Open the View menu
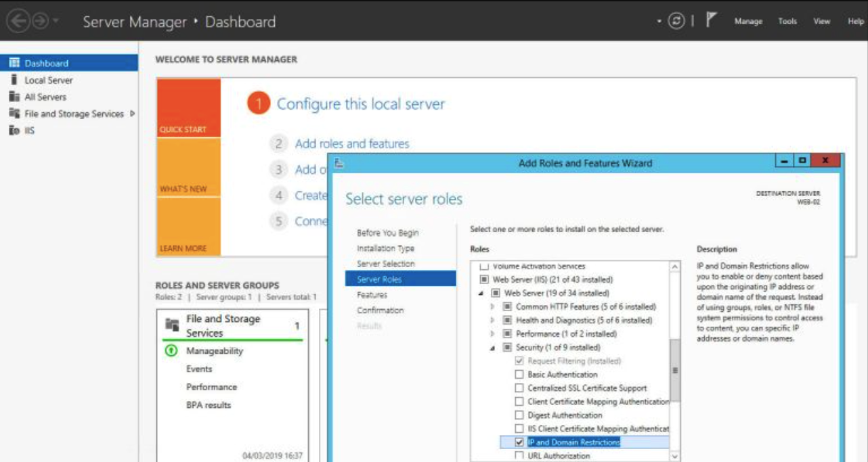Image resolution: width=868 pixels, height=462 pixels. 822,21
